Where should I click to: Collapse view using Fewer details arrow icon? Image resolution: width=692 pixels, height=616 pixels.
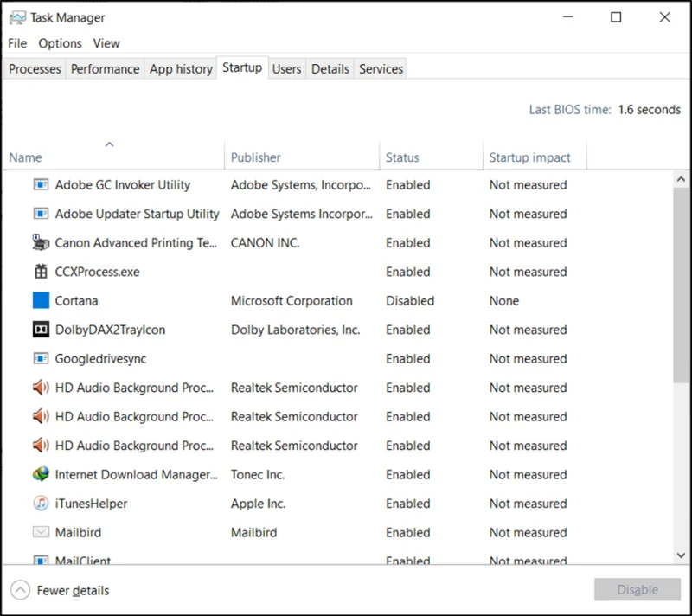20,590
